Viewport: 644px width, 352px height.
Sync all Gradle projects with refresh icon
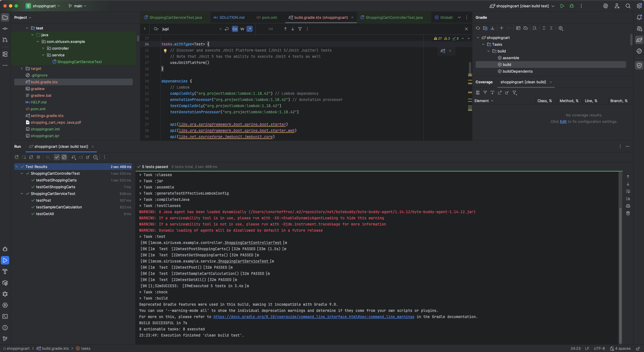pos(477,28)
